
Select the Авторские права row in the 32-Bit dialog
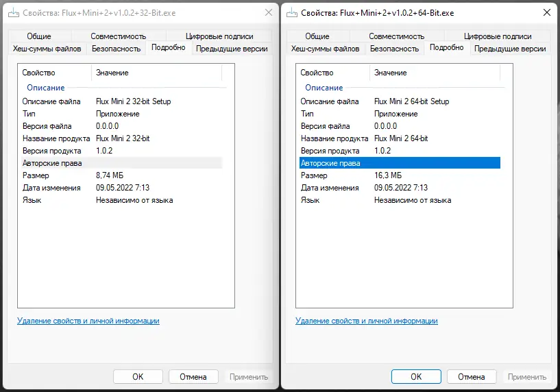pyautogui.click(x=52, y=163)
